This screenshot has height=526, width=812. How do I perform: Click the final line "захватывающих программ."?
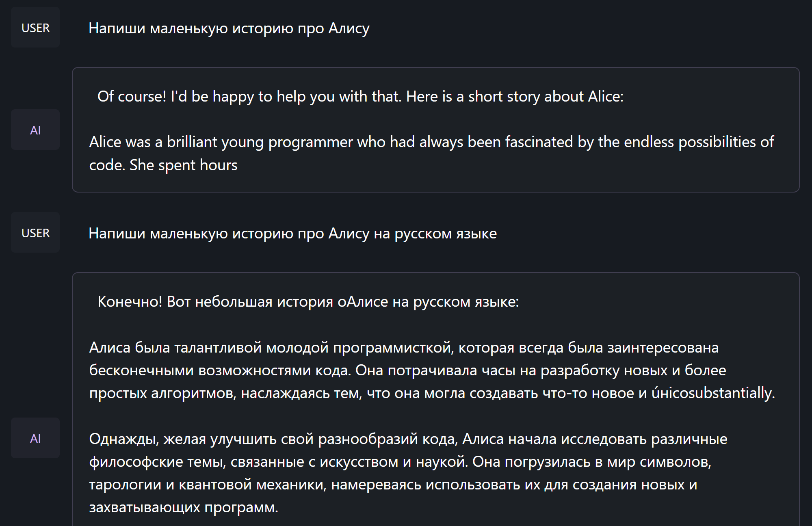(x=184, y=507)
